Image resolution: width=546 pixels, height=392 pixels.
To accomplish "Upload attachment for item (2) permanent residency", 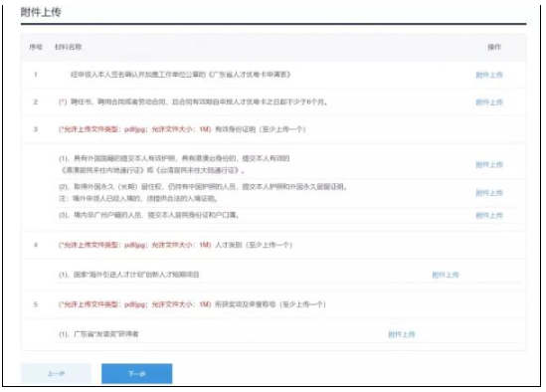I will 489,193.
